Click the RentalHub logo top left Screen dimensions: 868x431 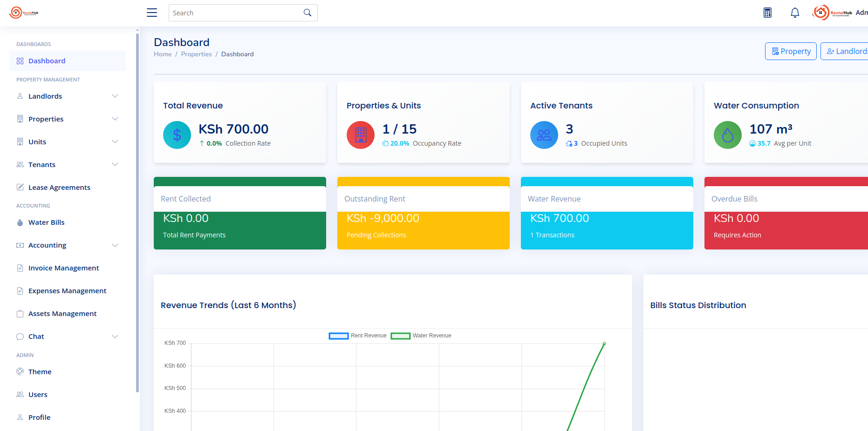24,13
